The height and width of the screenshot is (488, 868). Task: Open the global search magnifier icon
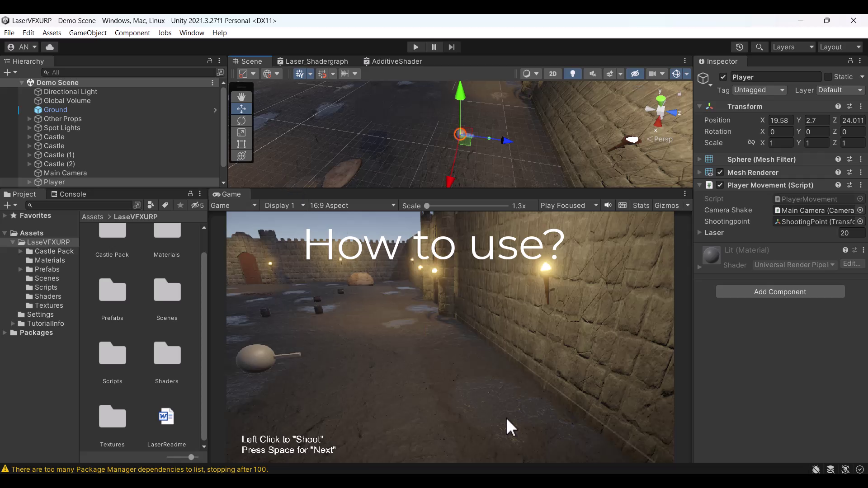pos(759,47)
